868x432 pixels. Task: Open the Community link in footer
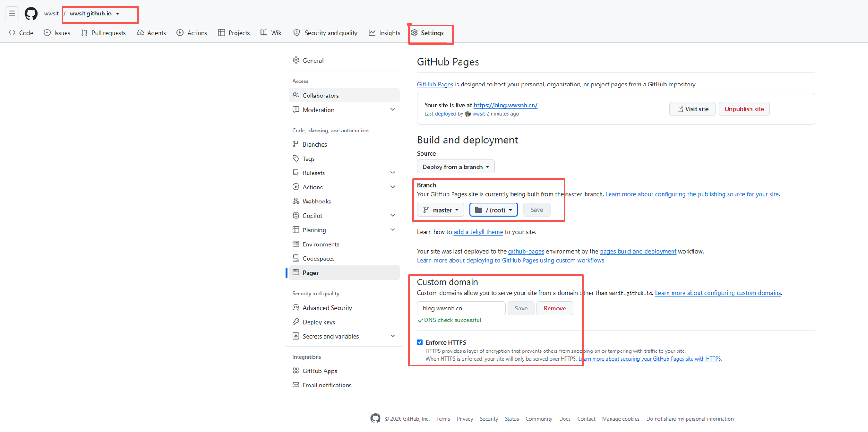coord(539,419)
